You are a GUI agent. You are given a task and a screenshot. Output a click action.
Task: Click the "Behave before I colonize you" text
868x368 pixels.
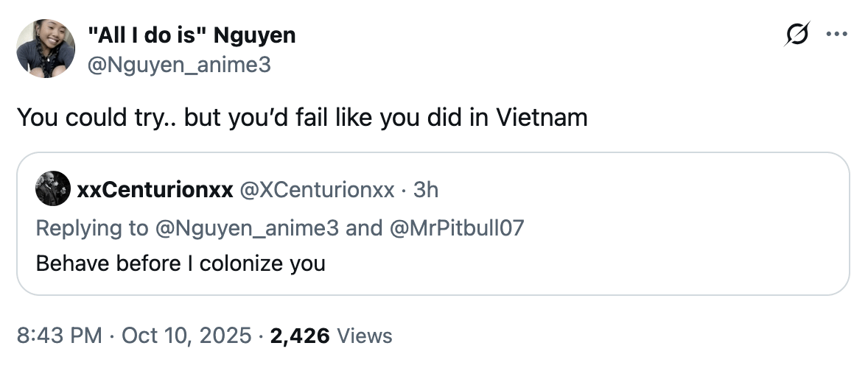pyautogui.click(x=181, y=263)
